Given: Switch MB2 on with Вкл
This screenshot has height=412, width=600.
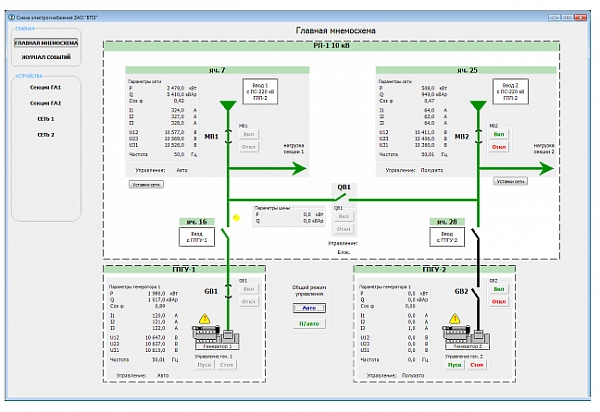Looking at the screenshot, I should (499, 133).
